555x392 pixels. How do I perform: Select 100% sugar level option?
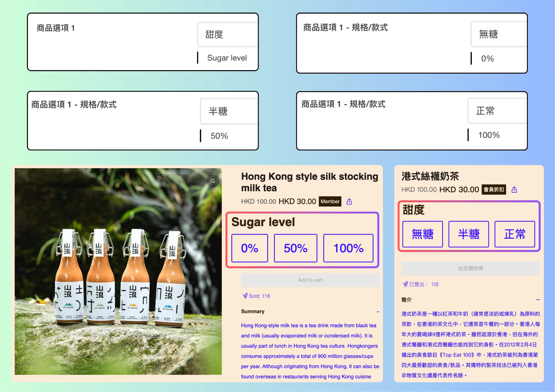[348, 248]
